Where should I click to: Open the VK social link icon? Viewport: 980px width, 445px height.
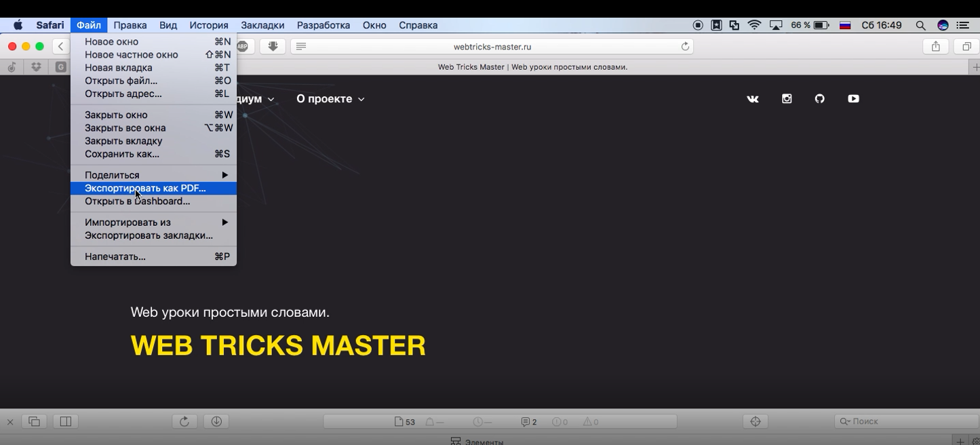point(753,99)
